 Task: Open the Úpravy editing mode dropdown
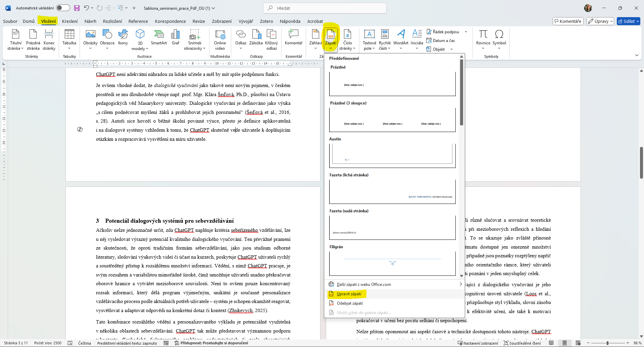pos(600,21)
